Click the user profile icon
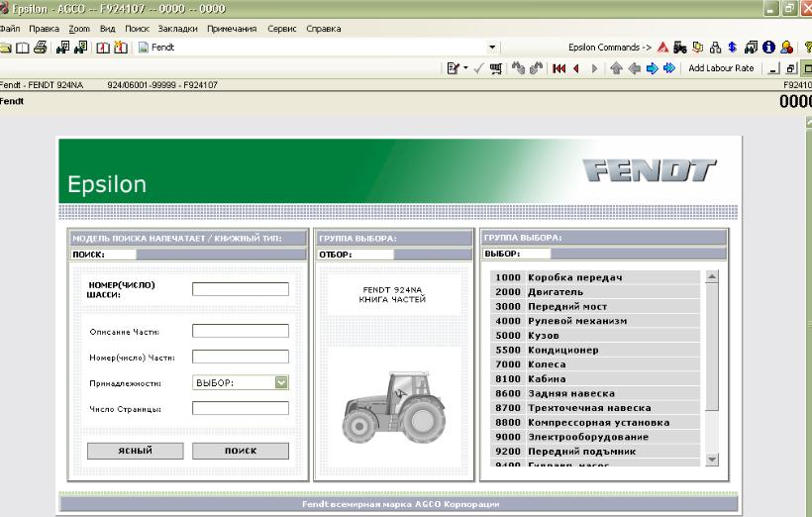 click(x=786, y=48)
